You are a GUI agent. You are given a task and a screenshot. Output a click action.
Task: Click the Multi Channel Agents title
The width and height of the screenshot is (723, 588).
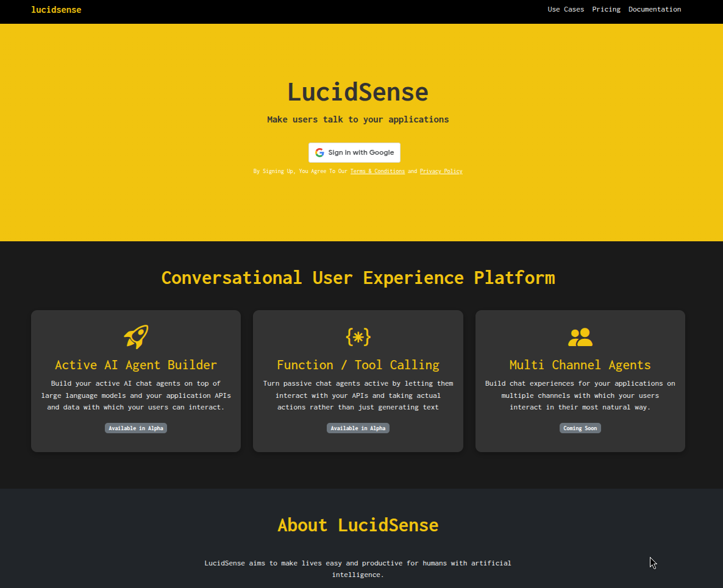click(580, 365)
